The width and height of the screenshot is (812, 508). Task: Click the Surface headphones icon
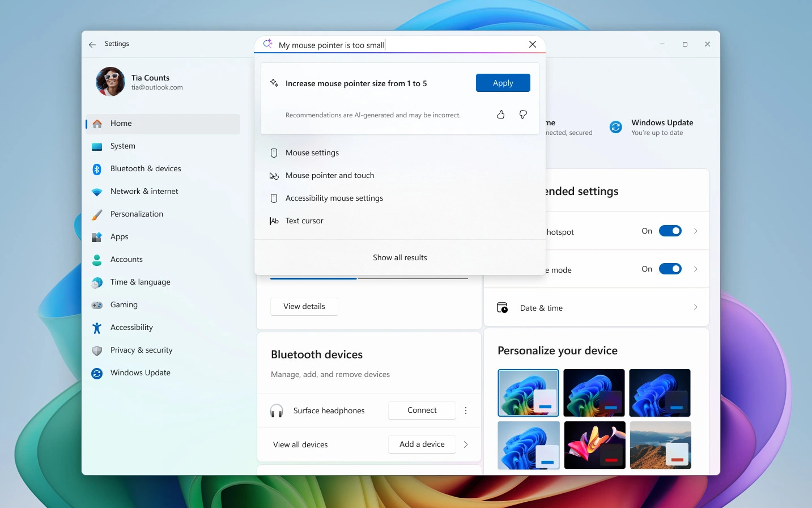277,410
